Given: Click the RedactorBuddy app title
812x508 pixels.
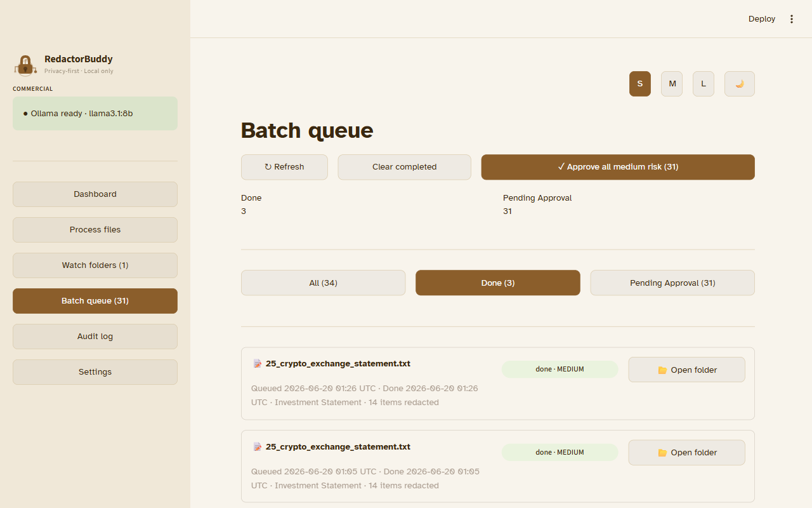Looking at the screenshot, I should [79, 59].
